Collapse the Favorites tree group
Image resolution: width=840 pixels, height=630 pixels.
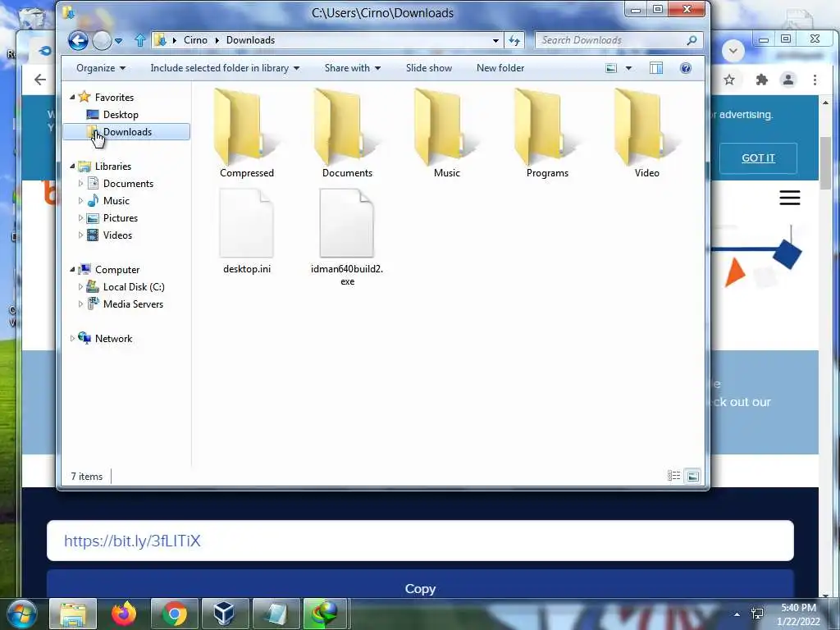coord(72,97)
